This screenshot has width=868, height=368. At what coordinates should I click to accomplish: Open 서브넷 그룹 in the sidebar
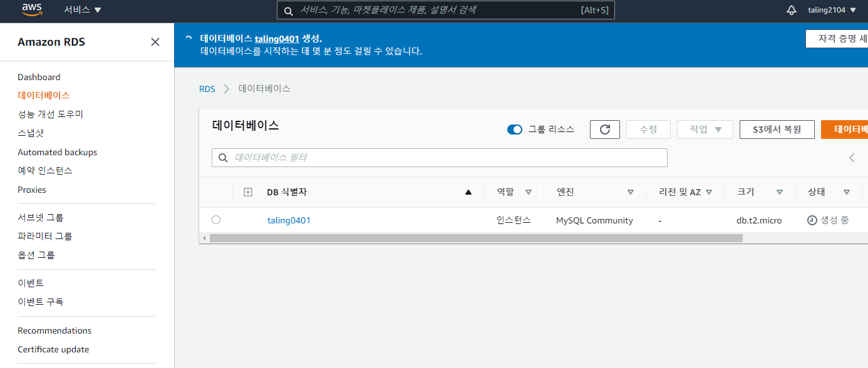pos(41,217)
